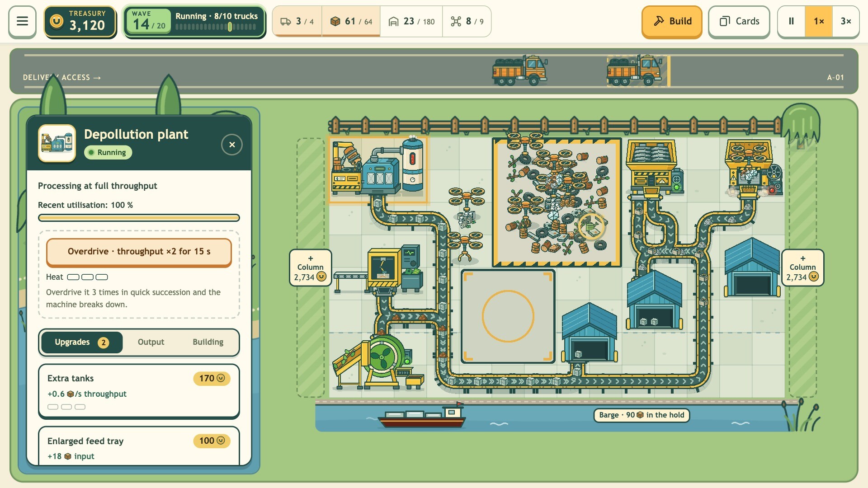Select the first truck on the delivery road
The image size is (868, 488).
(520, 70)
